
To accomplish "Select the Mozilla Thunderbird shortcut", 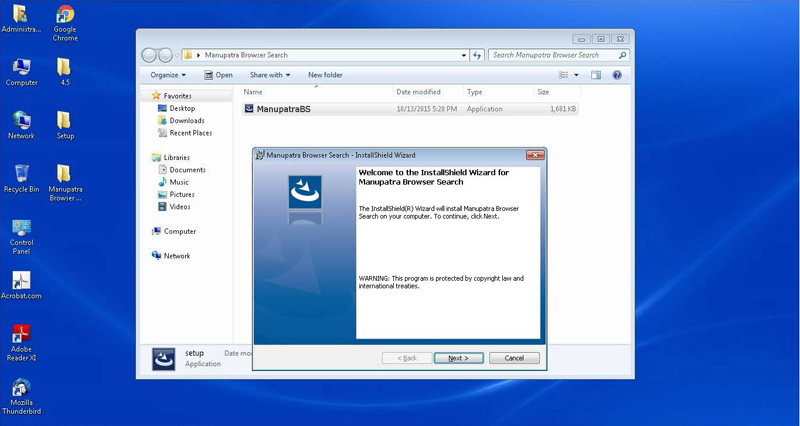I will (x=21, y=396).
